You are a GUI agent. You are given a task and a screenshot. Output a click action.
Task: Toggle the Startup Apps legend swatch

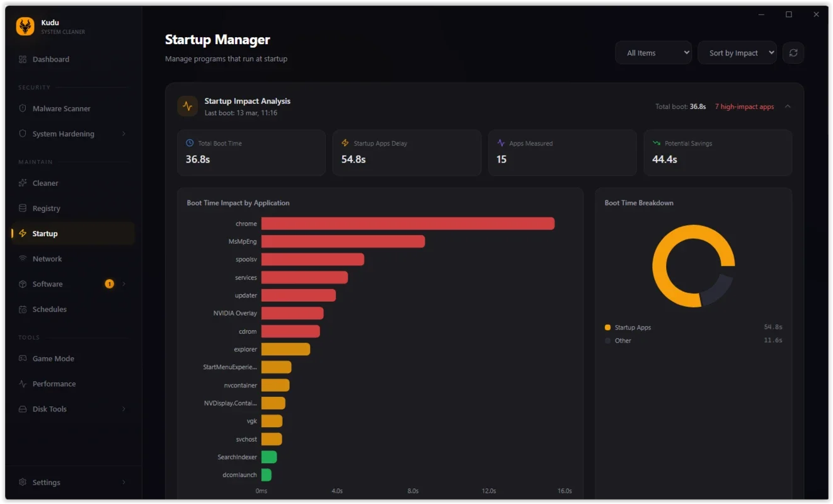click(x=607, y=328)
